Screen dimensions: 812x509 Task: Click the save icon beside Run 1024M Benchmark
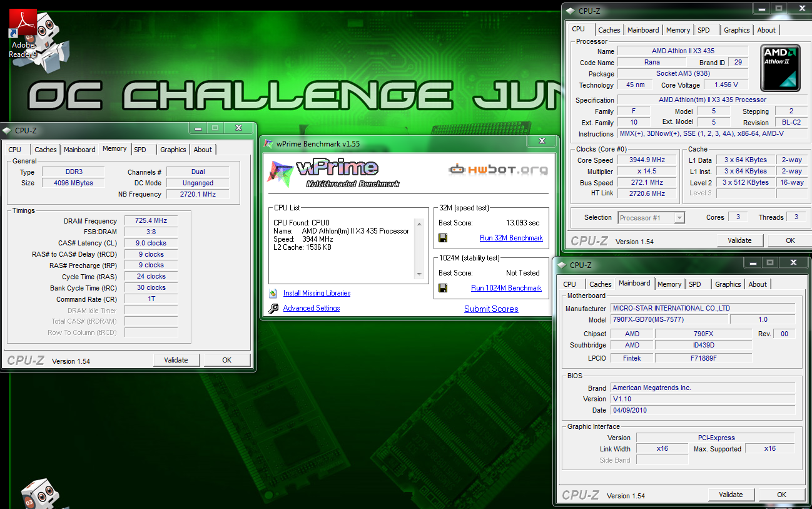(443, 288)
